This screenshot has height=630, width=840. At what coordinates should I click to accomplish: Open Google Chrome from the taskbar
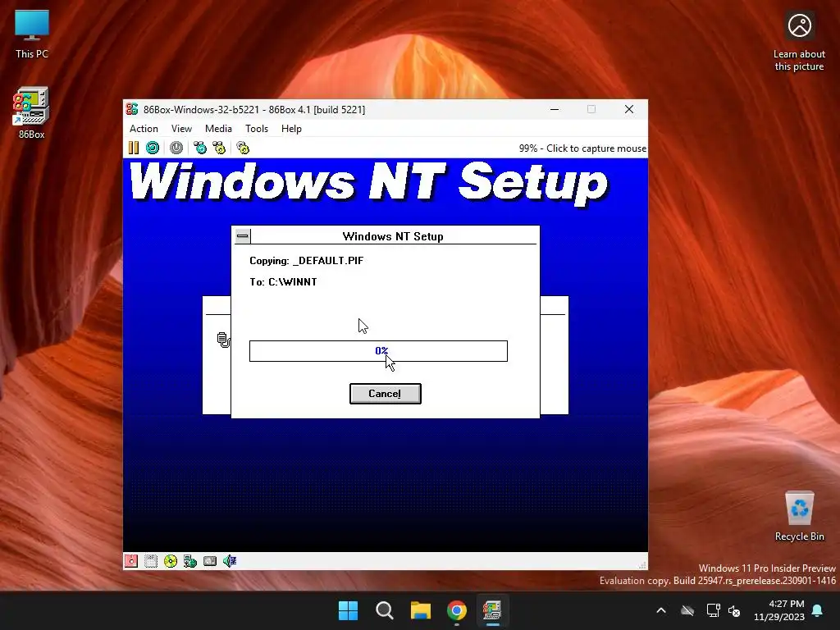(x=457, y=610)
